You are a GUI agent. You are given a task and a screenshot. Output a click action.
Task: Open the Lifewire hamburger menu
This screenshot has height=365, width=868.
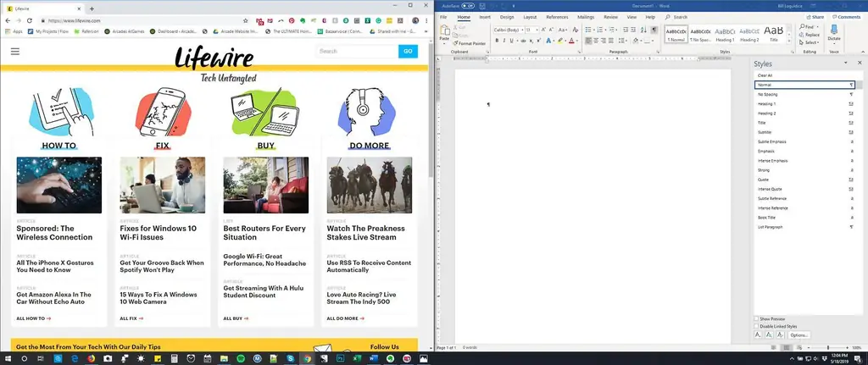click(15, 52)
